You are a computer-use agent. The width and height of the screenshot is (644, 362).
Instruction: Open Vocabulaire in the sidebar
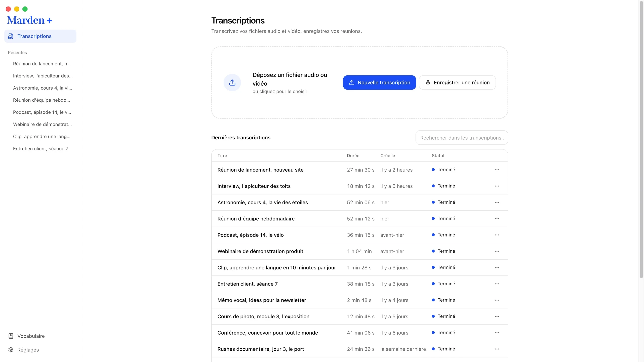[x=40, y=336]
